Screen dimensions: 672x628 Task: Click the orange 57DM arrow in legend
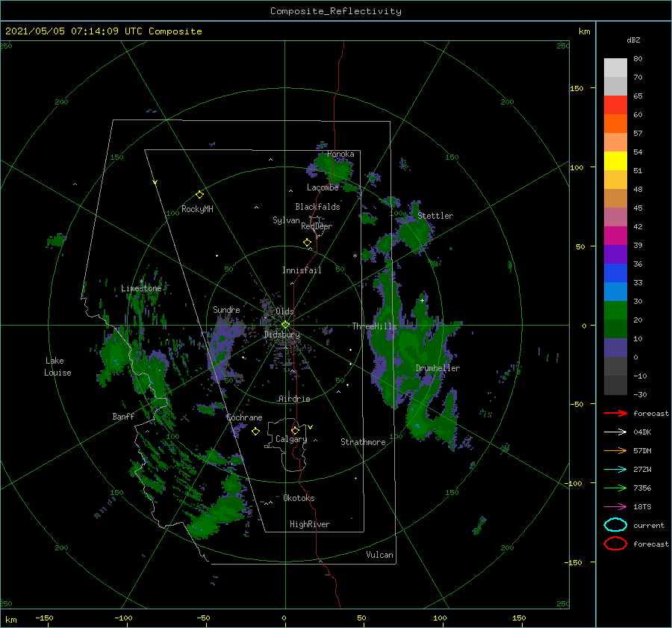pos(615,450)
